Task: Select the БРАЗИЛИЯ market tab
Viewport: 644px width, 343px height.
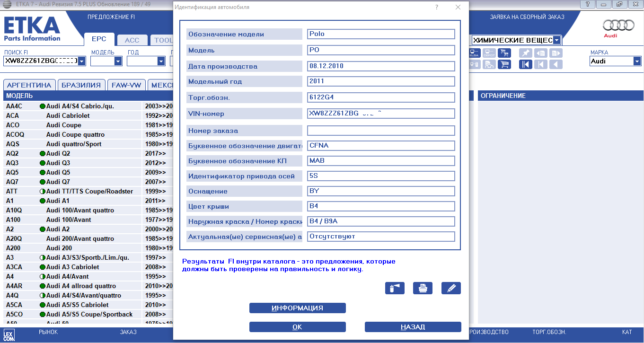Action: tap(81, 85)
